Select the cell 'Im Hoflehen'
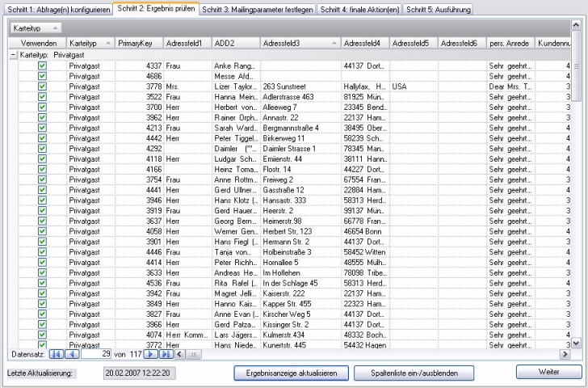 pyautogui.click(x=300, y=272)
